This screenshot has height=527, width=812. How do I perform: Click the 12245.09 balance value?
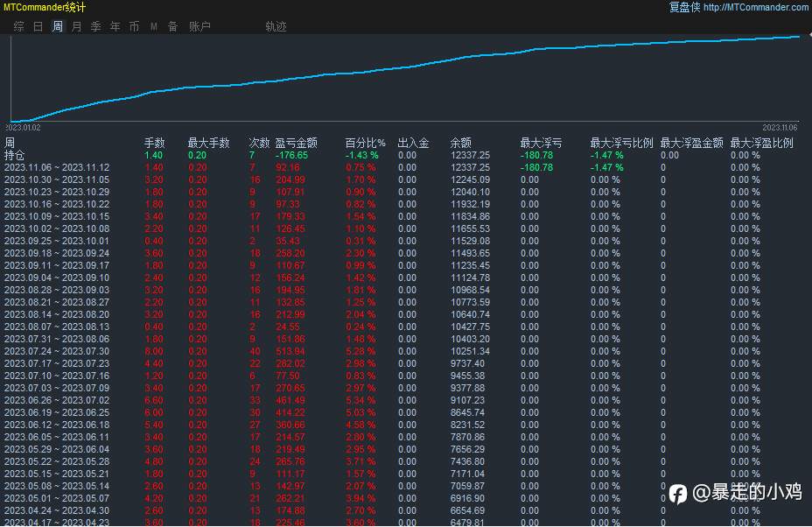coord(470,179)
